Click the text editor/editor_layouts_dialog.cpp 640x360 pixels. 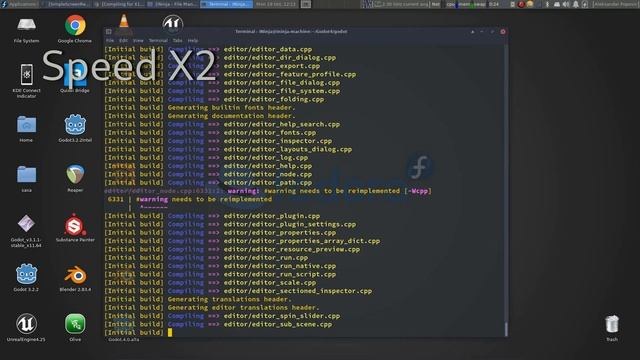(287, 149)
